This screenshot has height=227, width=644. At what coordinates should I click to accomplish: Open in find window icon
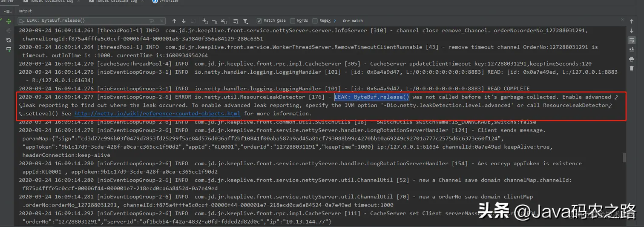point(236,21)
